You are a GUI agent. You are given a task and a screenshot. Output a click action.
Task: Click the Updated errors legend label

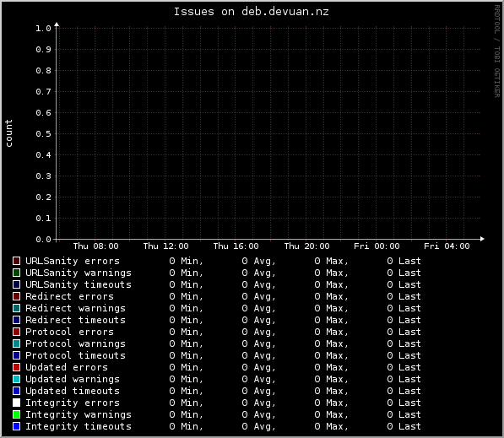67,367
